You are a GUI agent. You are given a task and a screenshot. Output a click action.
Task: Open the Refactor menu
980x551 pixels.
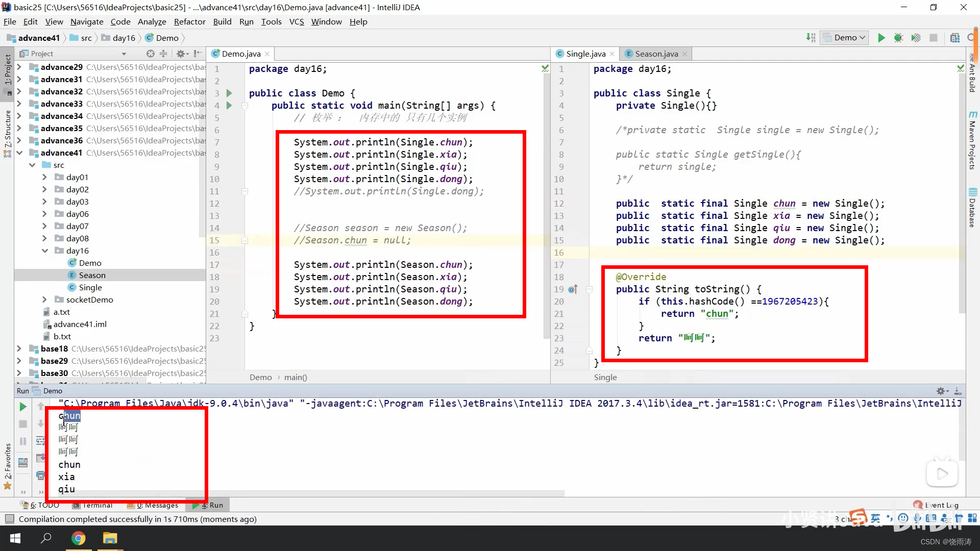pyautogui.click(x=189, y=21)
